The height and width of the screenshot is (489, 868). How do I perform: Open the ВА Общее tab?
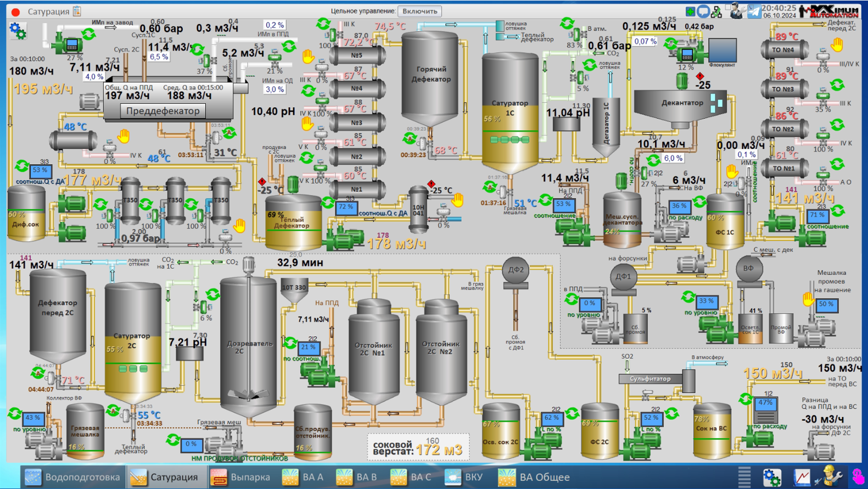click(534, 477)
